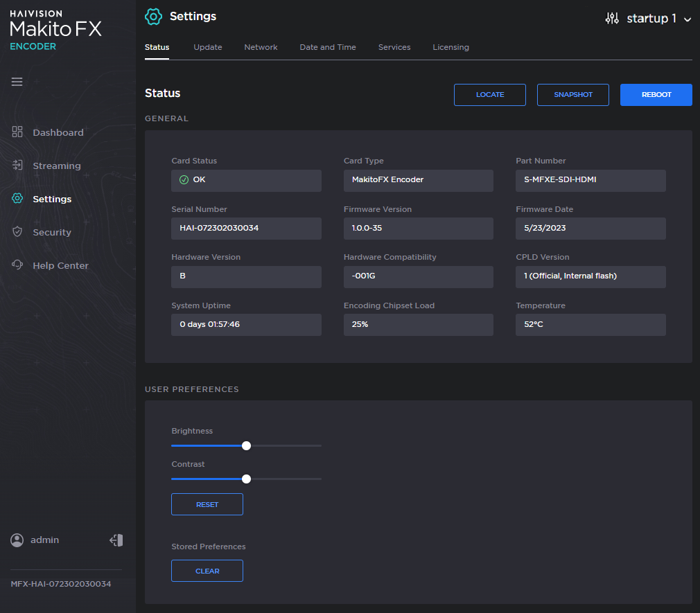The image size is (700, 613).
Task: Click the LOCATE button
Action: [x=490, y=95]
